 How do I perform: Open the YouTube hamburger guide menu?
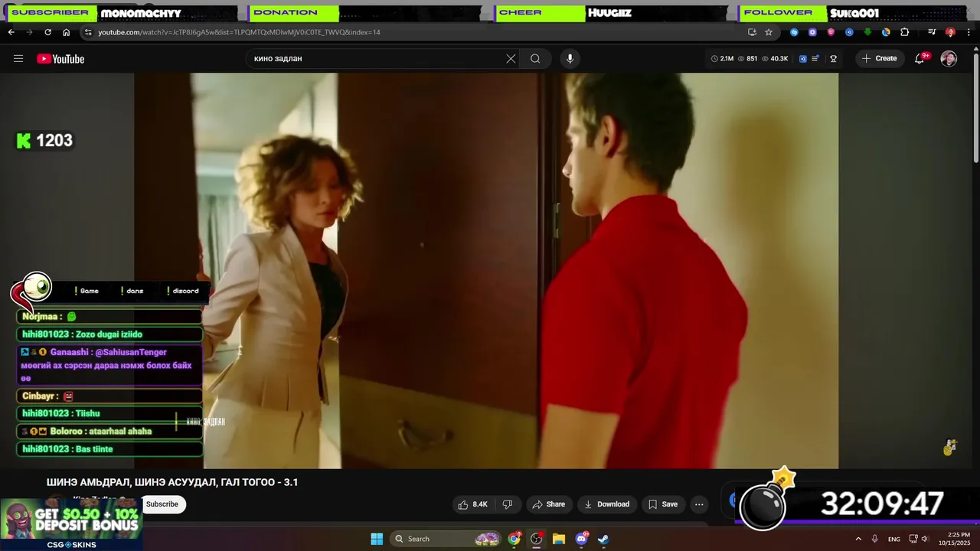pos(18,59)
